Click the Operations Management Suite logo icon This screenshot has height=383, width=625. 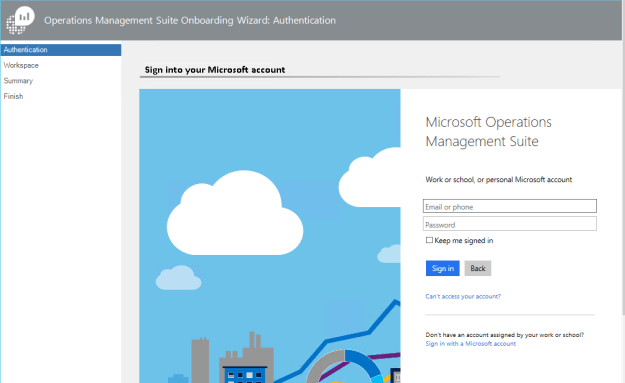(x=20, y=20)
